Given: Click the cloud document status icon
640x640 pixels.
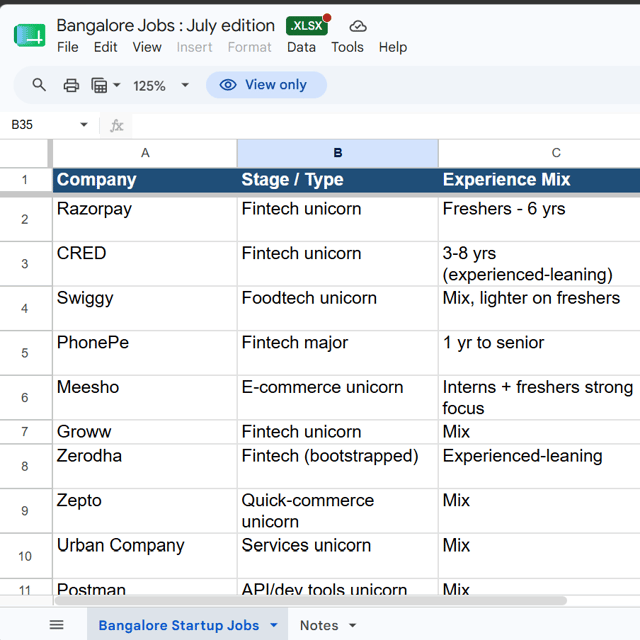Looking at the screenshot, I should click(x=358, y=26).
